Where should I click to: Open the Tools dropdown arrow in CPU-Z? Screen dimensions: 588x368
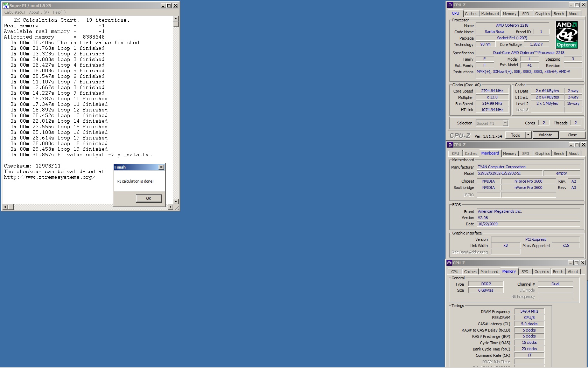coord(528,135)
